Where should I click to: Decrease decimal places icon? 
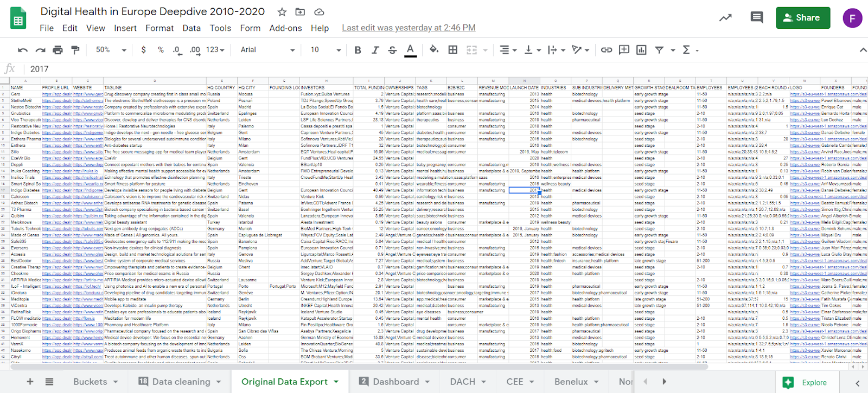(x=177, y=50)
